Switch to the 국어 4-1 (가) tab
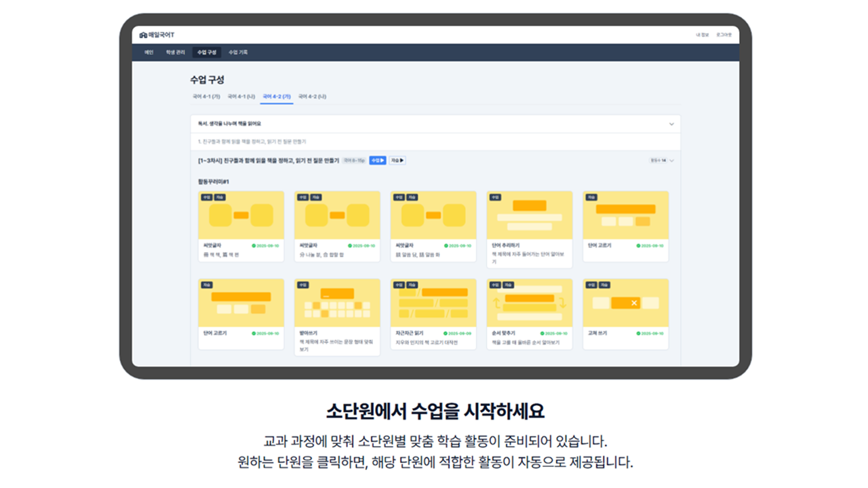868x488 pixels. coord(206,97)
